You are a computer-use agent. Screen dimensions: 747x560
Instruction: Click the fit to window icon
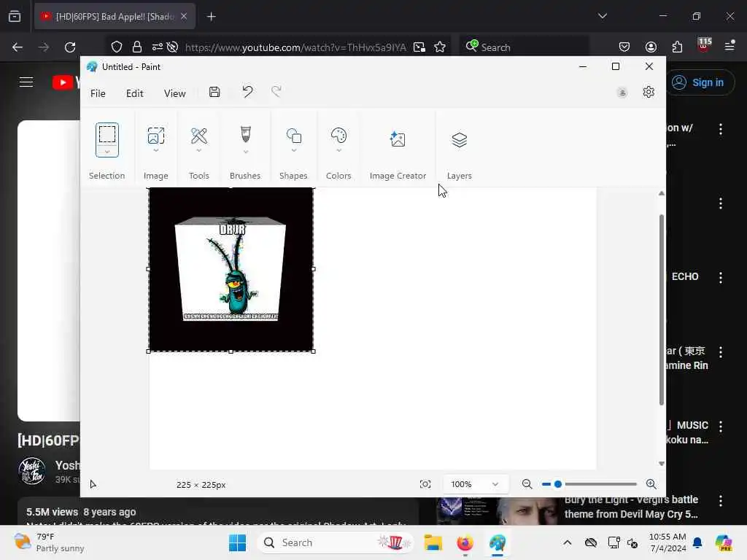[425, 484]
